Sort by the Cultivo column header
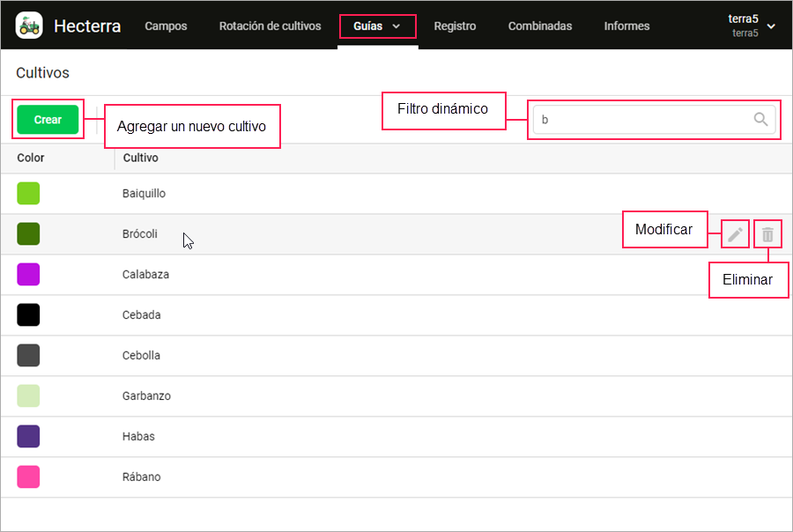The height and width of the screenshot is (532, 793). [x=141, y=158]
